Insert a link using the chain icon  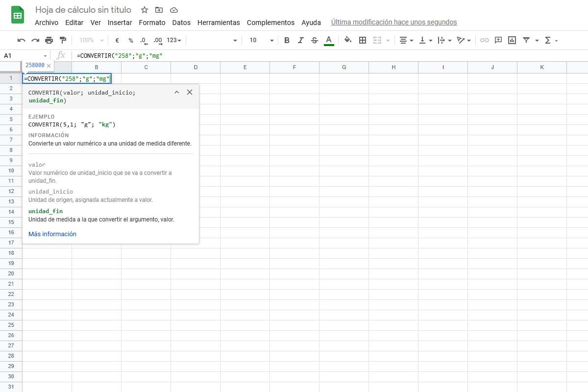[x=484, y=40]
